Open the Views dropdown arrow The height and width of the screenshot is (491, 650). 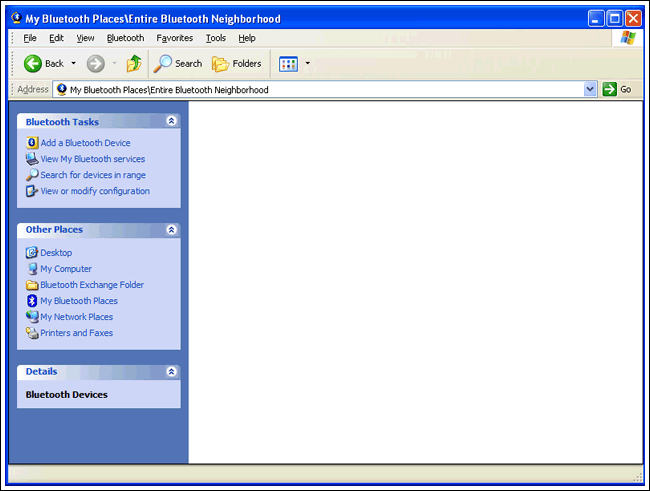coord(308,63)
